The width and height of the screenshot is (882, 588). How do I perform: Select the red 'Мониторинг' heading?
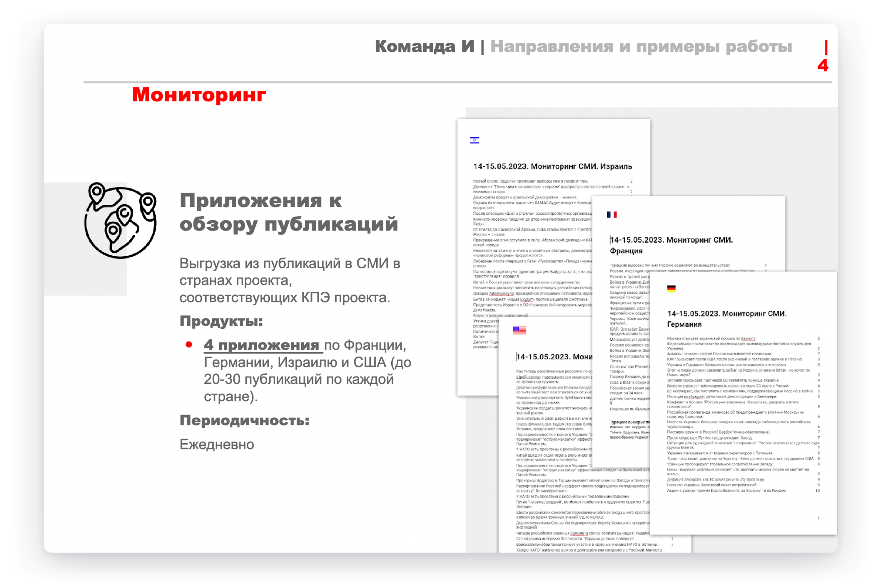[199, 94]
